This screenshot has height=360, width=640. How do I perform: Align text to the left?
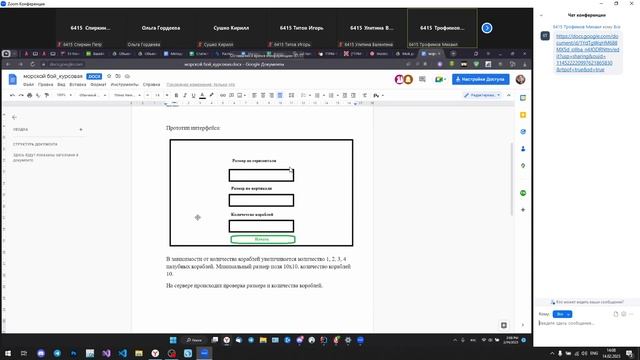[x=254, y=95]
